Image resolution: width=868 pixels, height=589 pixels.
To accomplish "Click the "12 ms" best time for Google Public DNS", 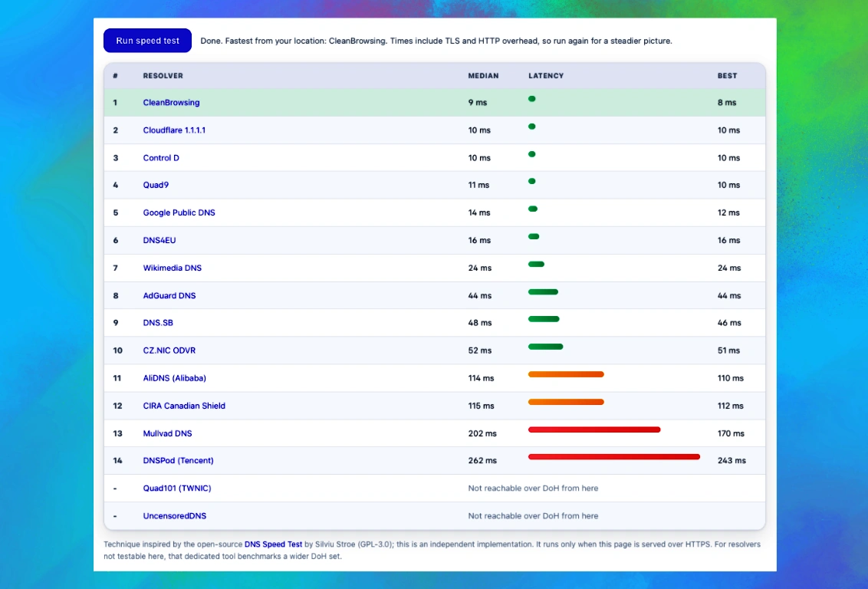I will pos(728,212).
